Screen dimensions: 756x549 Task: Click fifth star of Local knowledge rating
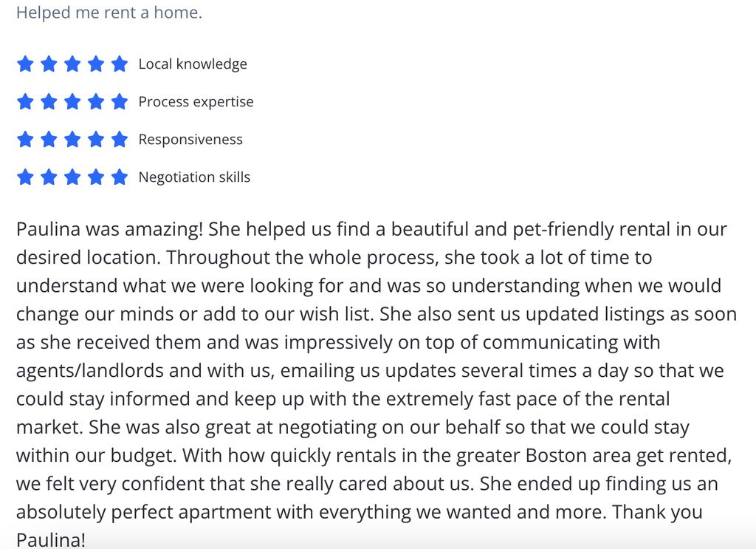click(119, 64)
